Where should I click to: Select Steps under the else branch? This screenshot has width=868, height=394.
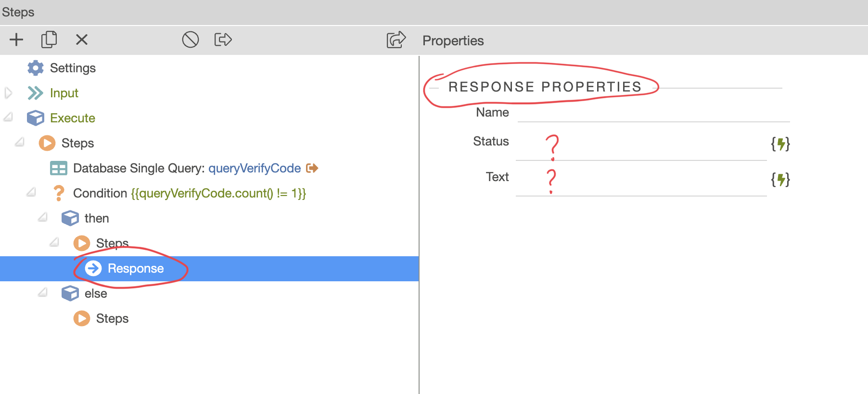(x=112, y=318)
